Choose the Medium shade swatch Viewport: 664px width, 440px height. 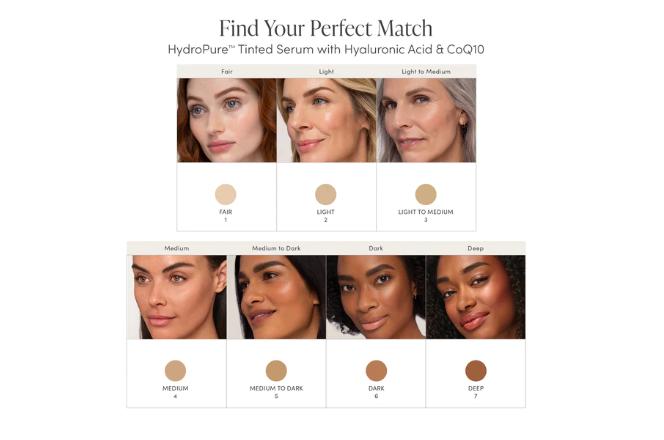[175, 371]
